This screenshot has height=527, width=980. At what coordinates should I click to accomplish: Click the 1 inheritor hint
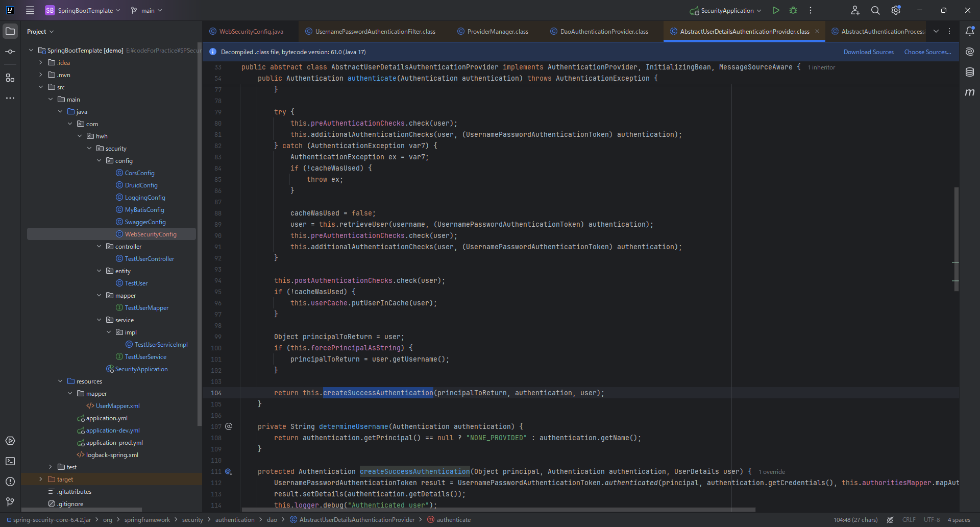click(822, 67)
